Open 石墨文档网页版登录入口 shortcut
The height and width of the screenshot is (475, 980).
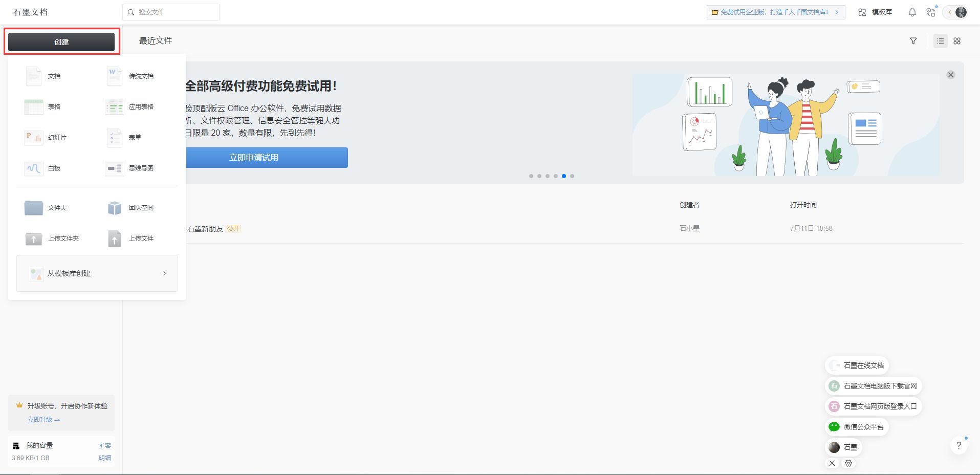pyautogui.click(x=874, y=406)
